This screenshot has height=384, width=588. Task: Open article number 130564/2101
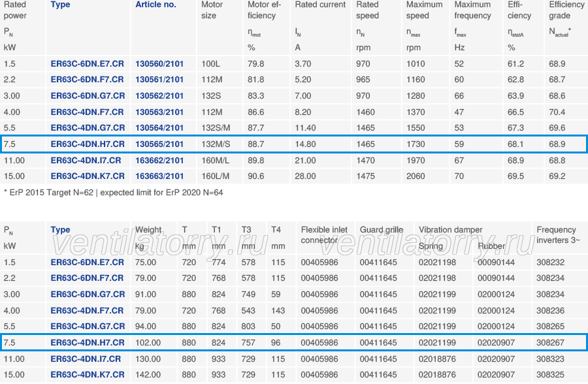click(159, 128)
